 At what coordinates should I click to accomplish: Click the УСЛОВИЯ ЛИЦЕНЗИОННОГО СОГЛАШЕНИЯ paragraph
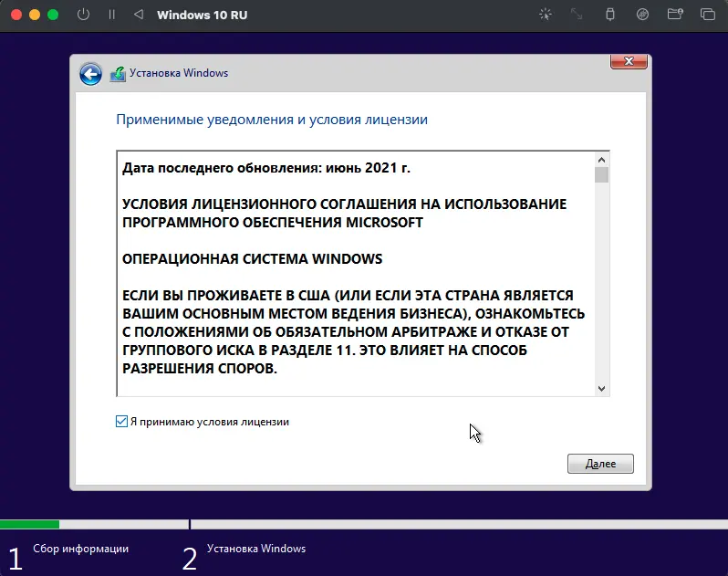[344, 214]
